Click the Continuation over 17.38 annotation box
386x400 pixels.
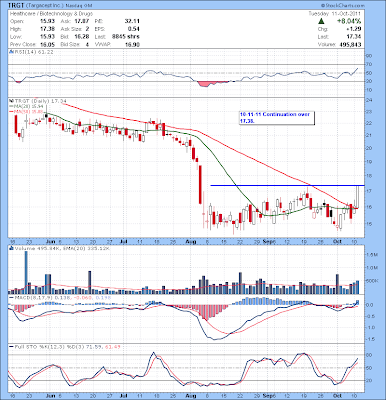click(x=277, y=118)
